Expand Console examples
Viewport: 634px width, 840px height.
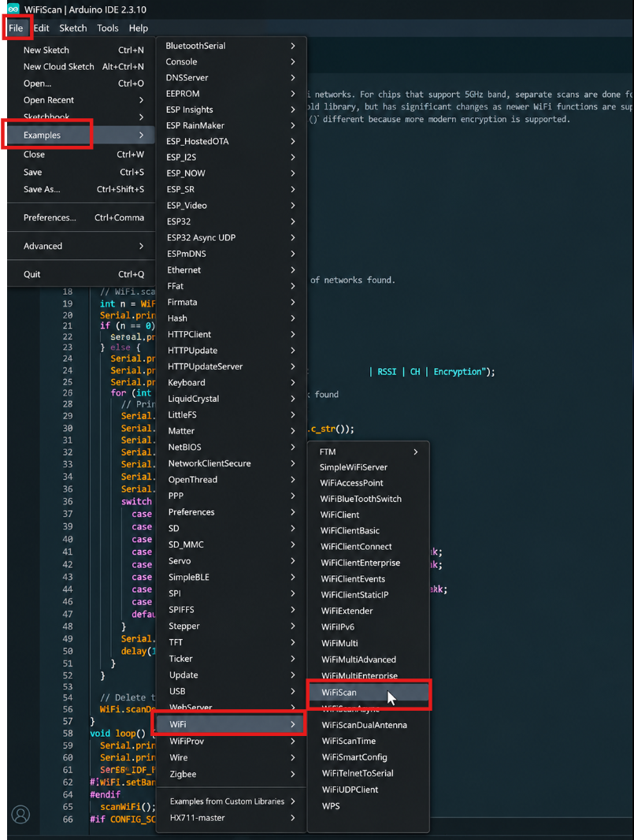click(231, 61)
